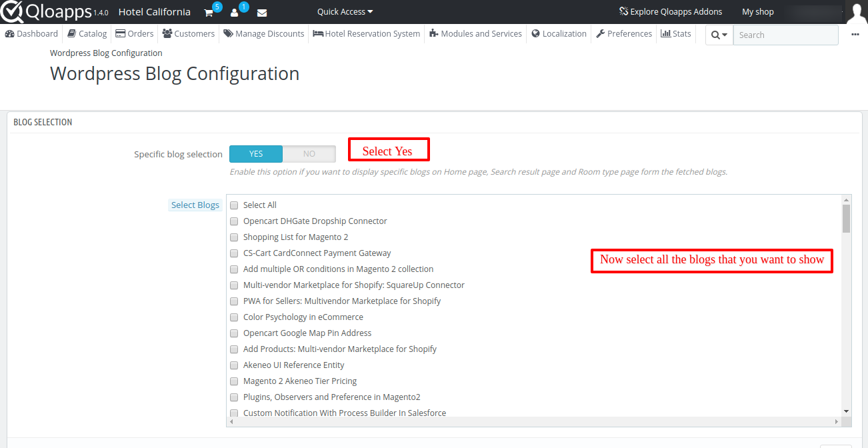Click the Explore Qloapps Addons link
The image size is (868, 448).
(671, 11)
